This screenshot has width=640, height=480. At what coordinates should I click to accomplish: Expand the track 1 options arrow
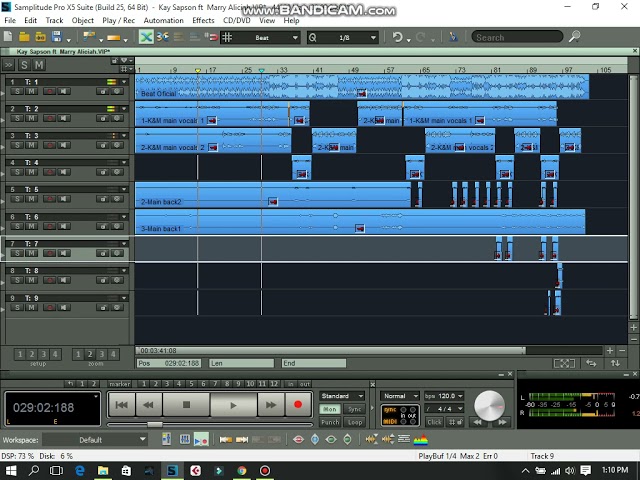click(x=124, y=82)
